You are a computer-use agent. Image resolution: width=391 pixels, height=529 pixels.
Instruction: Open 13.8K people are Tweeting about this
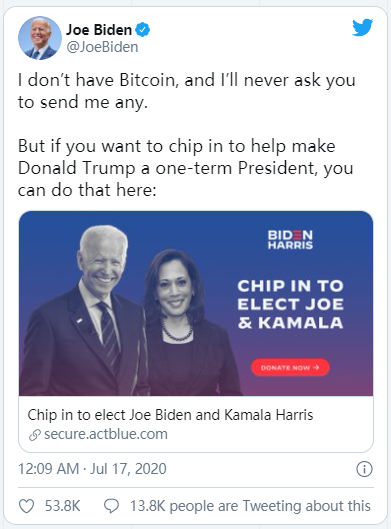pyautogui.click(x=250, y=506)
